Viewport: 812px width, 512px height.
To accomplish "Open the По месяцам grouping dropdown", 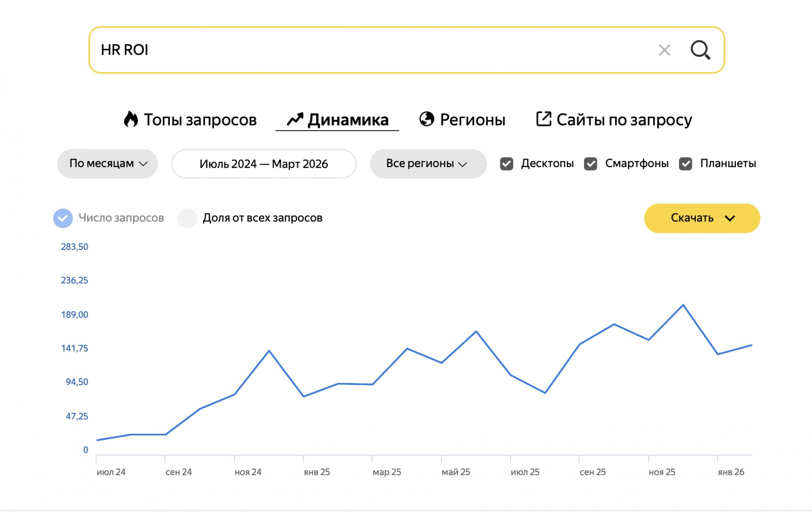I will click(x=108, y=164).
